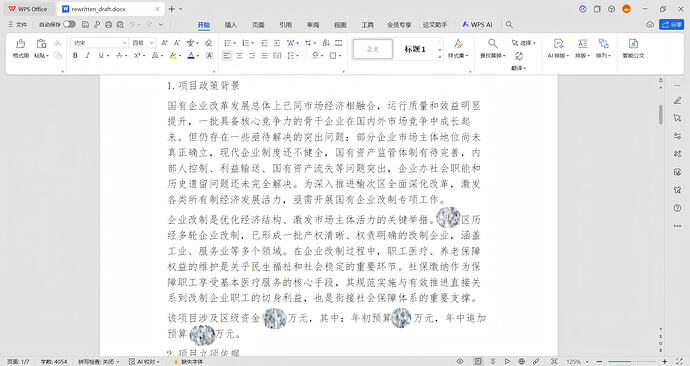Open the 文件 File menu
The width and height of the screenshot is (690, 366).
click(18, 25)
